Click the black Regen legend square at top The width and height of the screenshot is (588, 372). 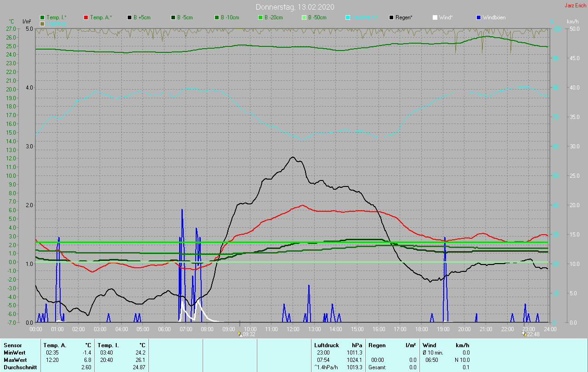tap(391, 17)
